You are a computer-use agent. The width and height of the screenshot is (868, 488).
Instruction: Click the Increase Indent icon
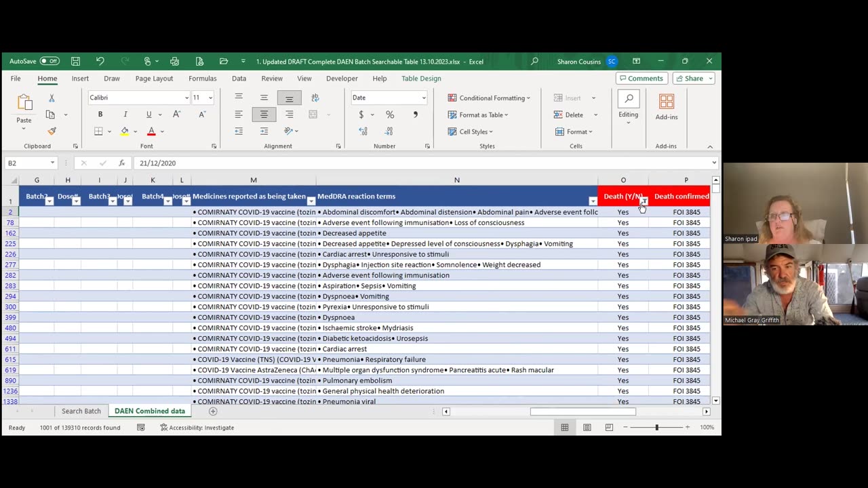264,131
